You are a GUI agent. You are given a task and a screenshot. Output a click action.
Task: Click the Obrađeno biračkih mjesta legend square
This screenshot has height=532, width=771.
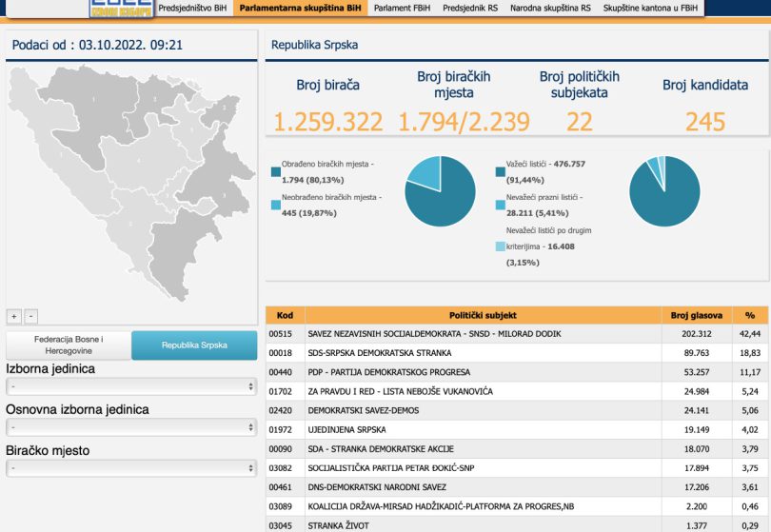click(x=276, y=172)
